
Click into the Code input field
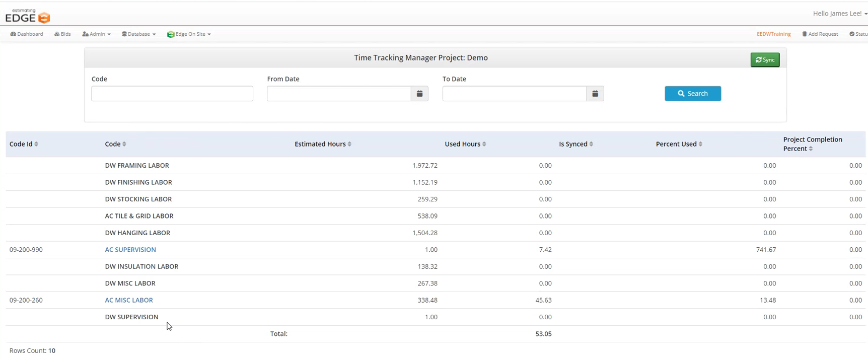point(172,94)
